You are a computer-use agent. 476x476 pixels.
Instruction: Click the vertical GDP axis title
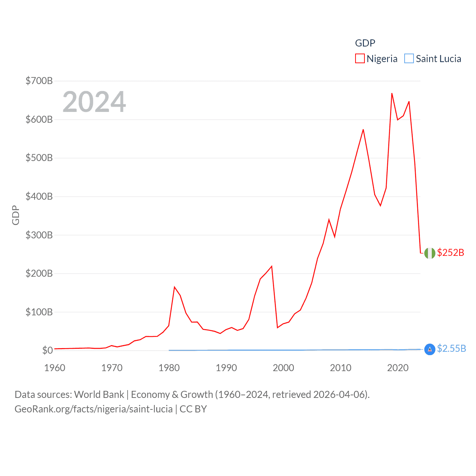[x=16, y=215]
